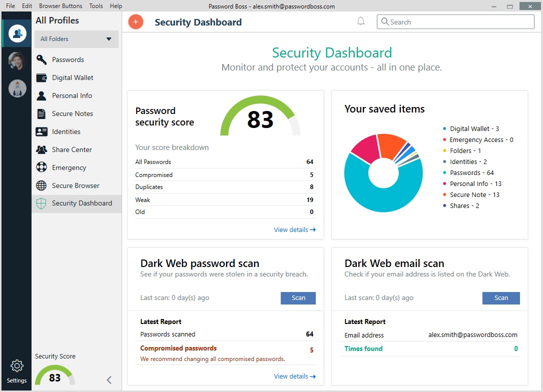Click the Passwords key icon
This screenshot has width=543, height=392.
[42, 59]
